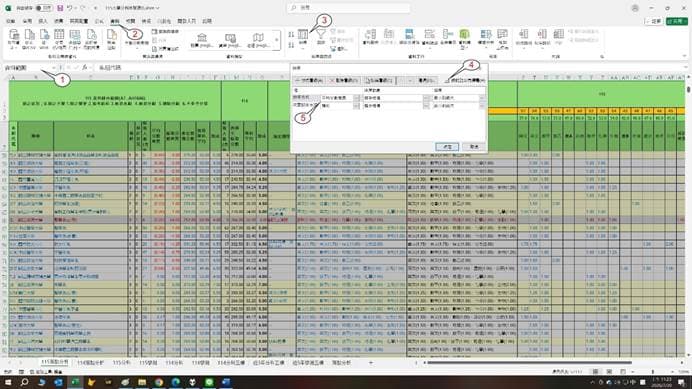Open the View ribbon tab
The image size is (692, 389).
pyautogui.click(x=146, y=21)
